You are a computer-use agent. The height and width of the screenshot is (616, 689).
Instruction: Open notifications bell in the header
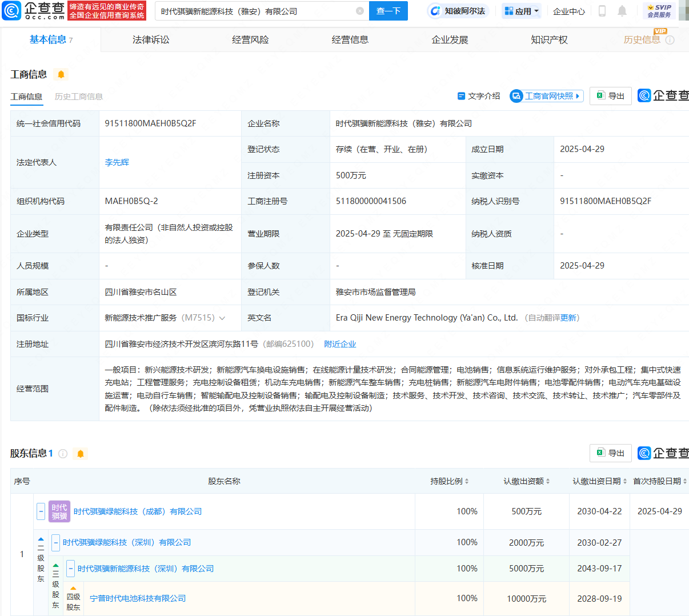coord(622,11)
